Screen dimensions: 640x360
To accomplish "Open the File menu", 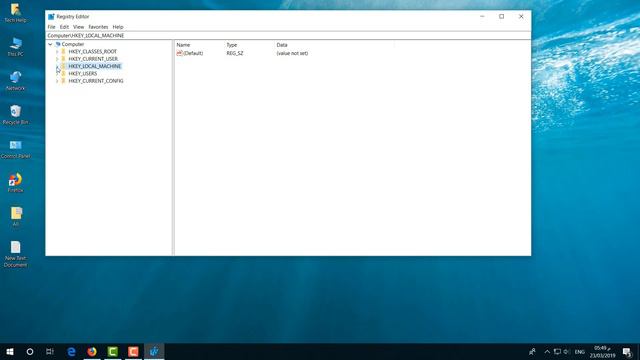I will tap(51, 27).
